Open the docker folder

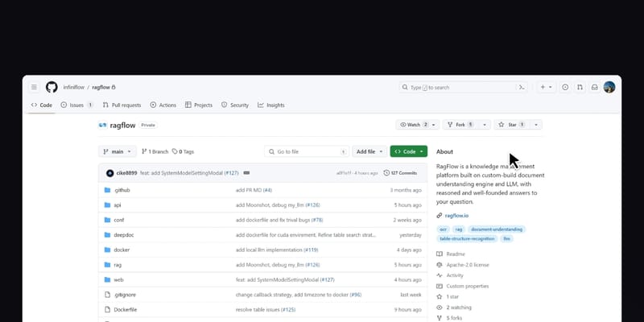[122, 250]
